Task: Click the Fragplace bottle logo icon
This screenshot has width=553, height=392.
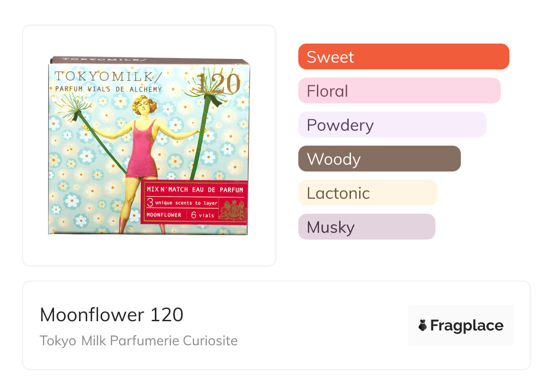Action: 423,325
